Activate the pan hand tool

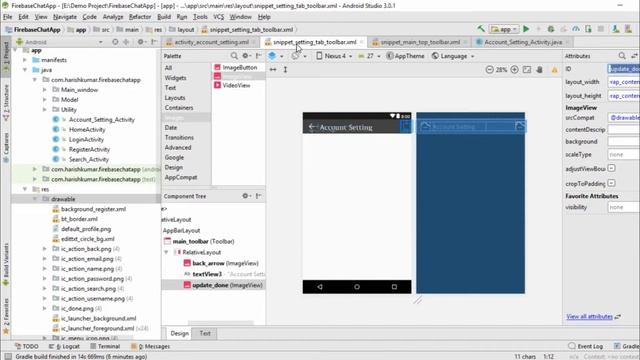pyautogui.click(x=540, y=70)
